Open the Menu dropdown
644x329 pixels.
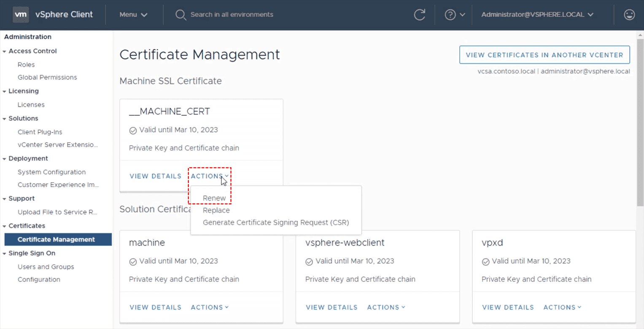click(x=133, y=14)
